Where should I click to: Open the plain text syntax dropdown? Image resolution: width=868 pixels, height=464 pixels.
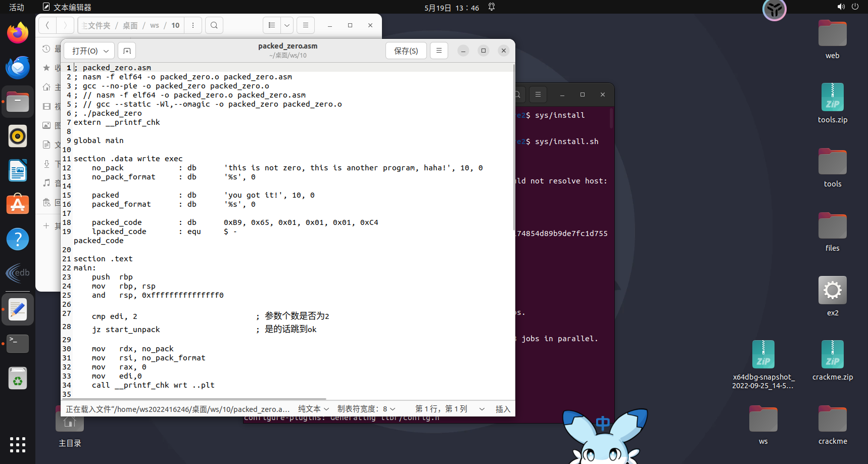coord(313,409)
